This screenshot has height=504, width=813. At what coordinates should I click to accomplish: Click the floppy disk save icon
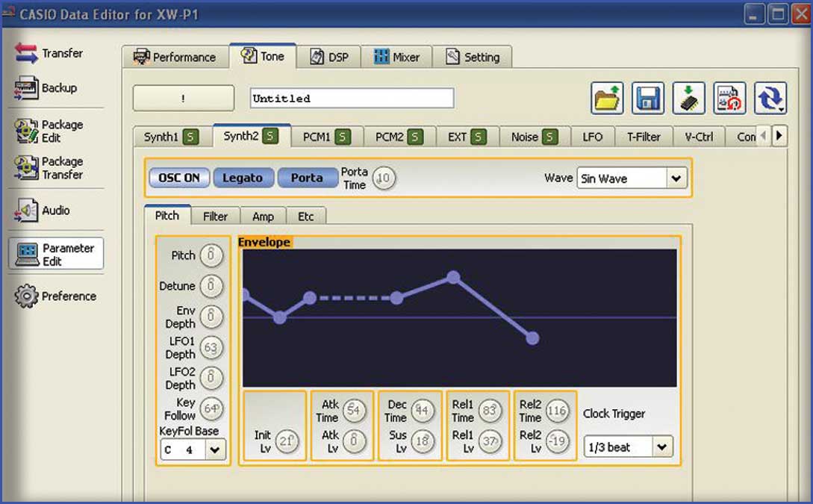pos(647,98)
